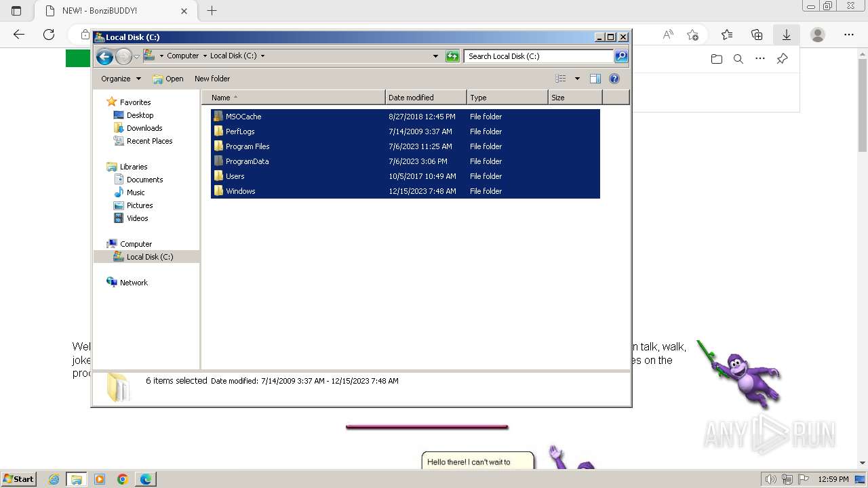Open Edge Settings and more menu

(x=849, y=35)
